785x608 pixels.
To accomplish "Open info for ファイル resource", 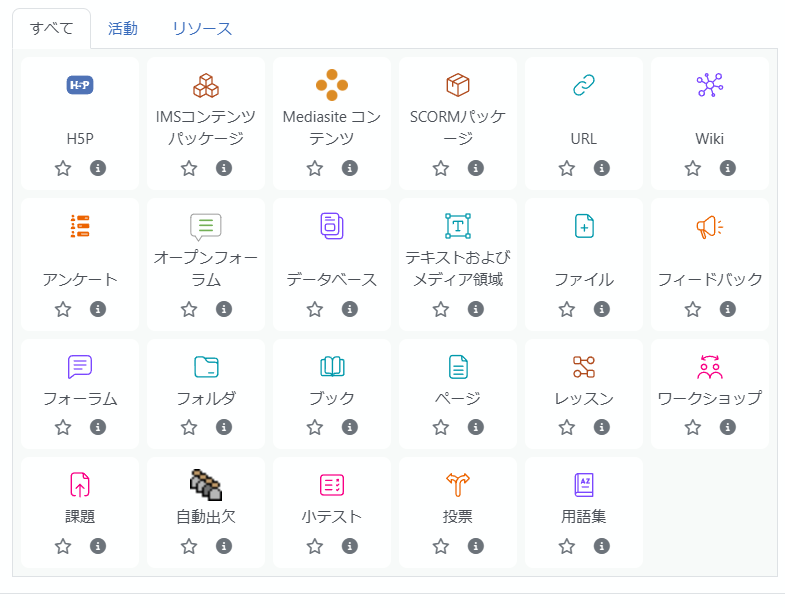I will [x=602, y=310].
